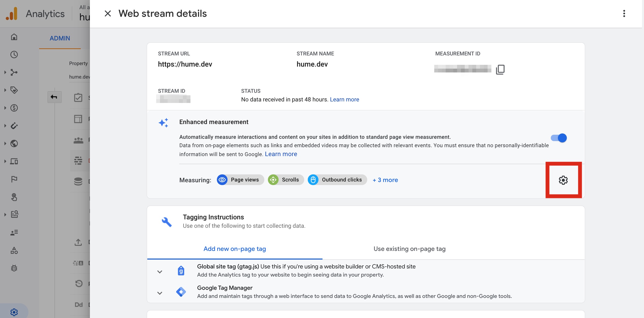Viewport: 644px width, 318px height.
Task: Click the Analytics logo
Action: coord(11,14)
